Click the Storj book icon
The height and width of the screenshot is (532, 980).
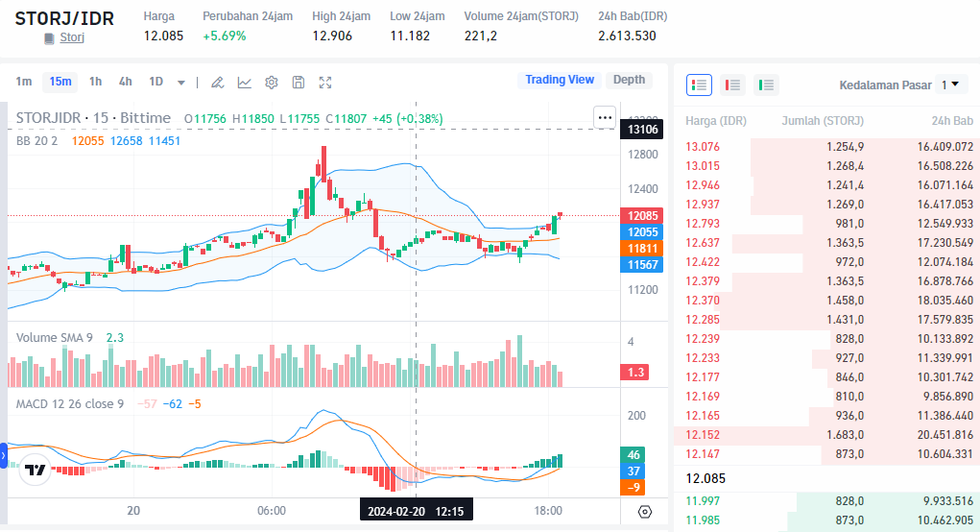point(49,38)
